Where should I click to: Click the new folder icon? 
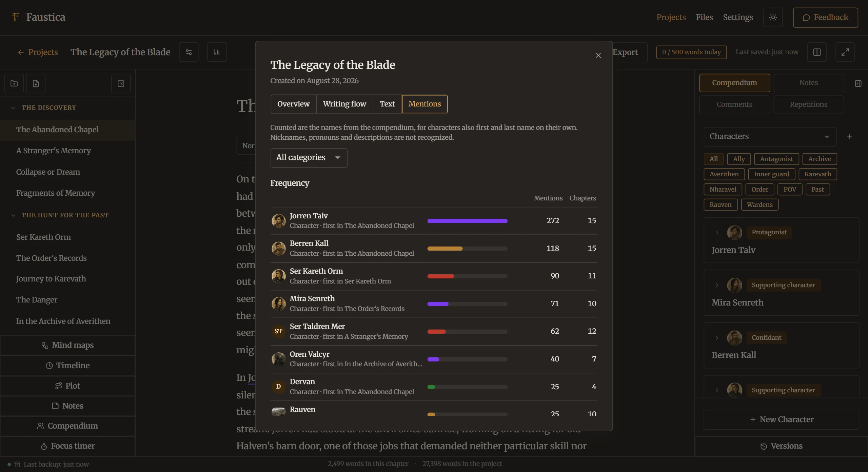(14, 83)
